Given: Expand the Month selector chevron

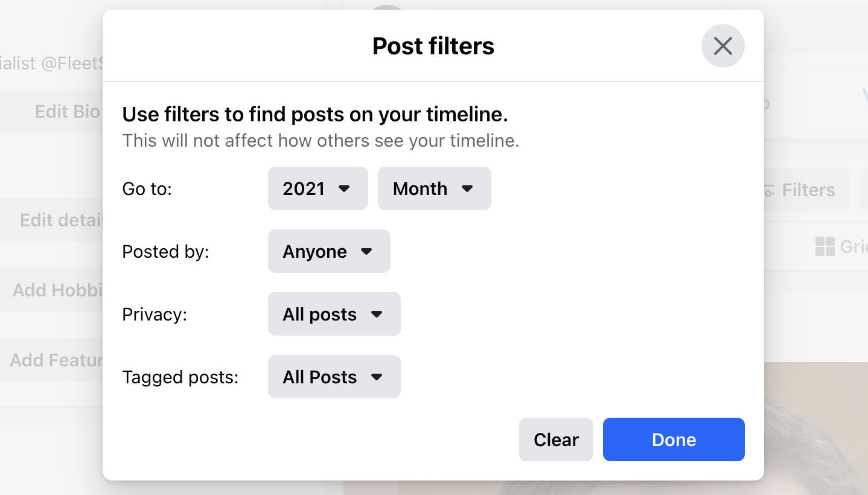Looking at the screenshot, I should coord(468,188).
